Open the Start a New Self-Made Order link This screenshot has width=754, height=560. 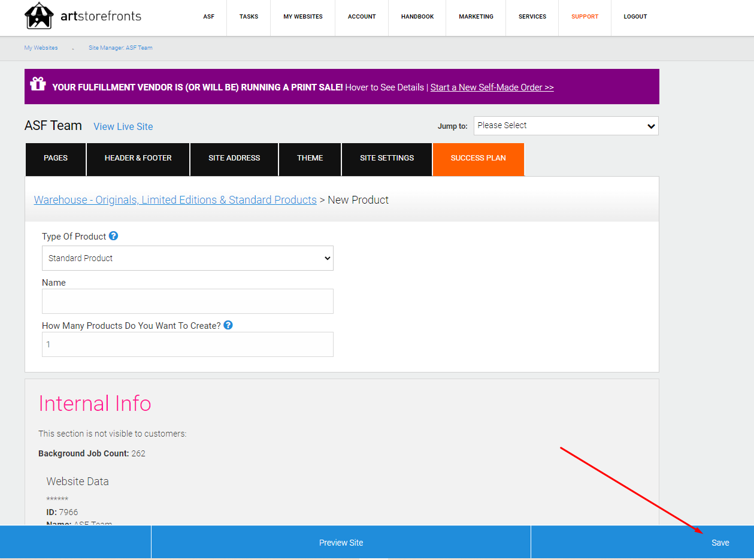click(492, 87)
